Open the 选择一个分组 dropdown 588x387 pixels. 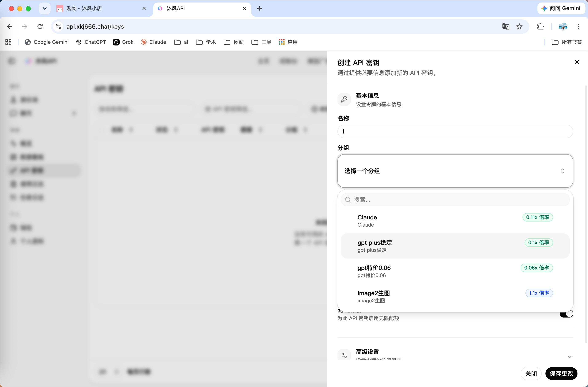pos(455,171)
